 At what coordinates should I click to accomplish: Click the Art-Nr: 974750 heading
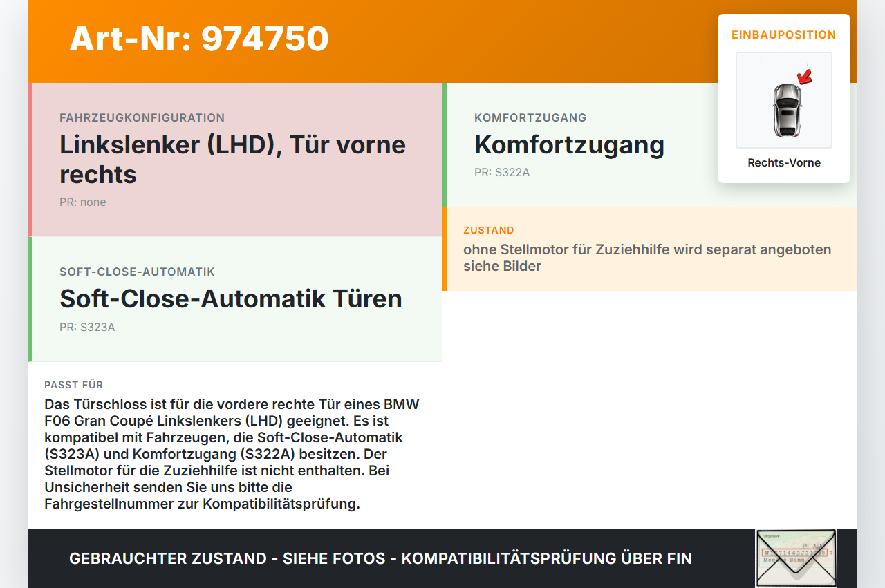point(199,39)
